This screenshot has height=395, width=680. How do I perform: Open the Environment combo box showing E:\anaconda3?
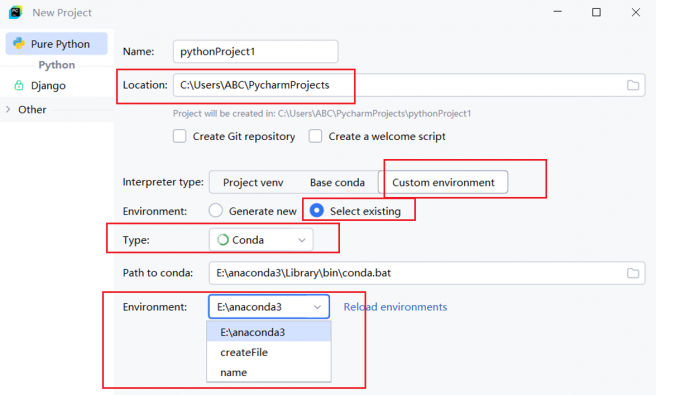269,307
